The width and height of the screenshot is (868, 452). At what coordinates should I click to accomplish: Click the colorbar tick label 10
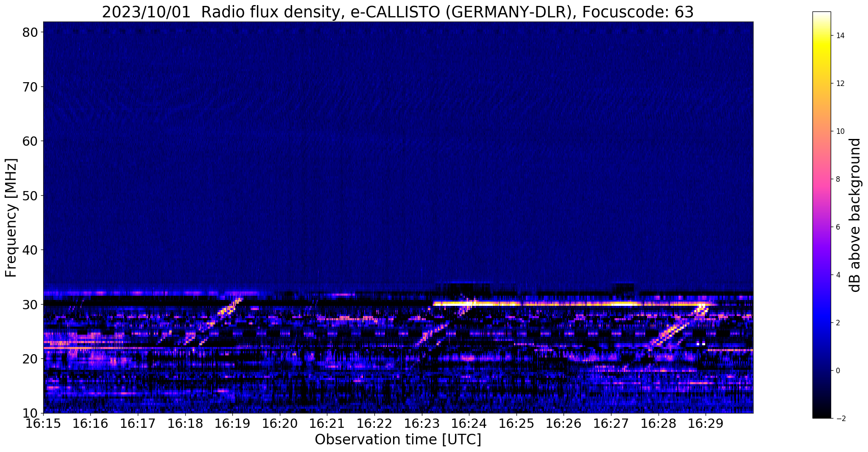(x=840, y=131)
